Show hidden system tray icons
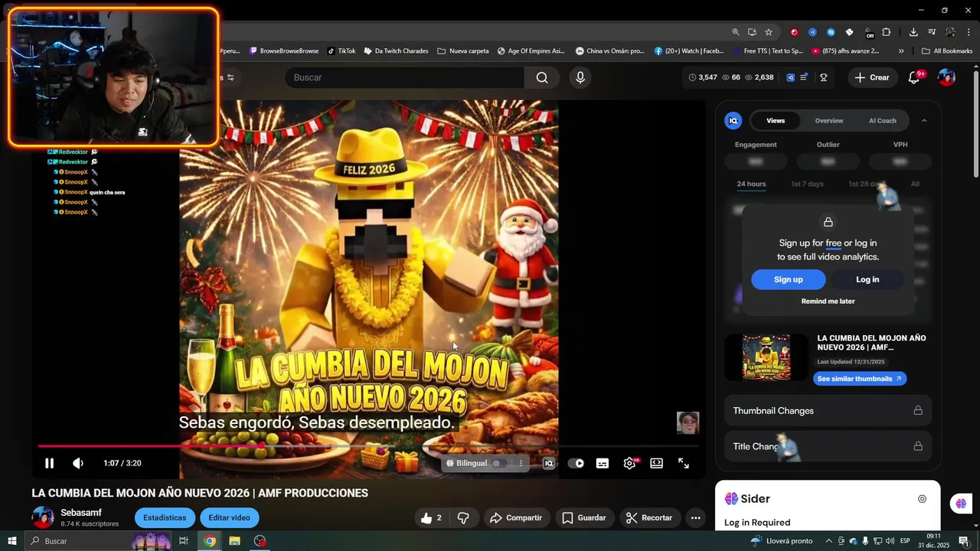This screenshot has height=551, width=980. (828, 541)
